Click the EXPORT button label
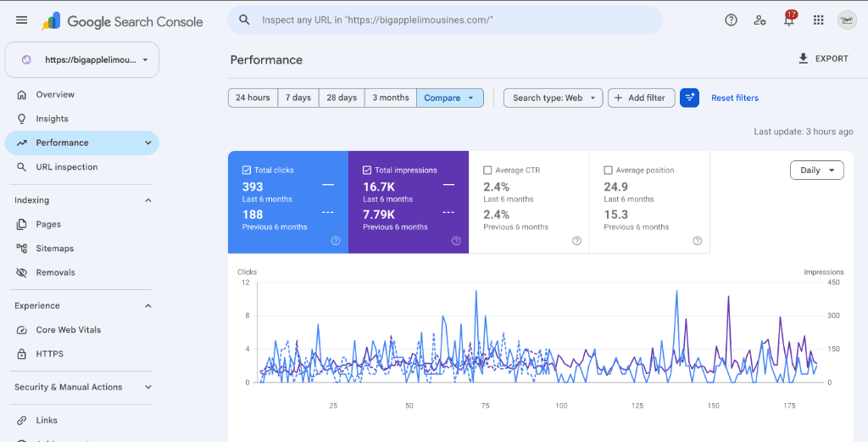The image size is (868, 442). [x=832, y=59]
